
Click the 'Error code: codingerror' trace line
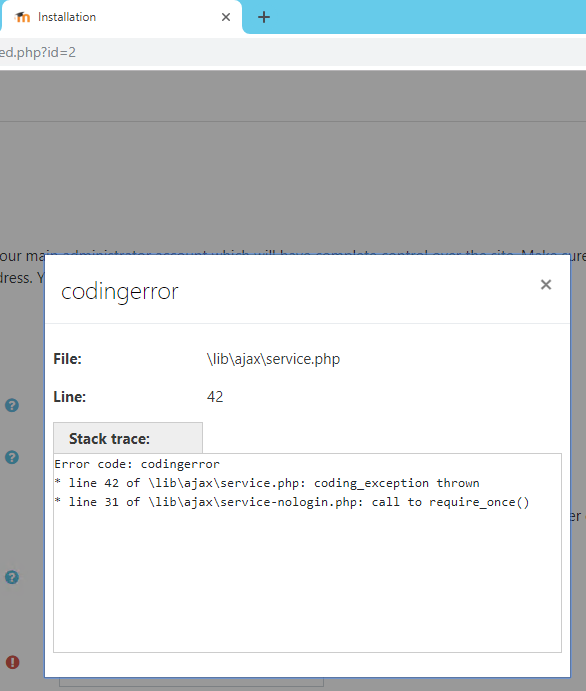pos(137,464)
